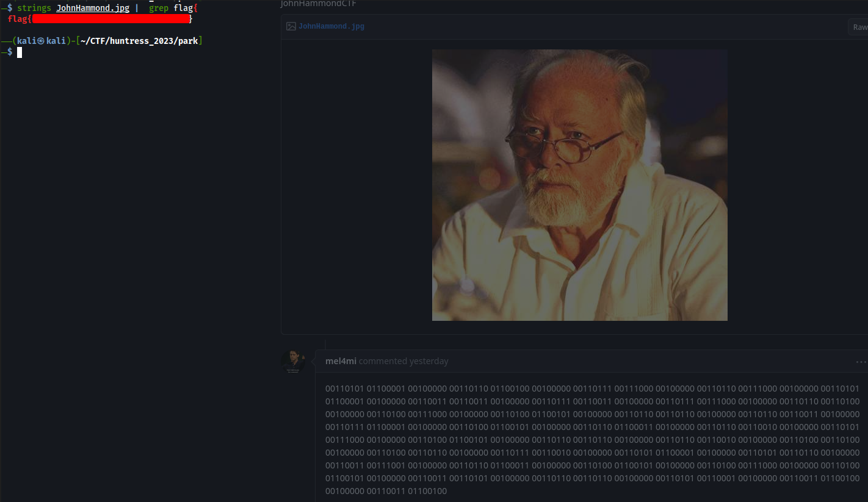
Task: Click mel4mi's avatar picture
Action: pos(293,361)
